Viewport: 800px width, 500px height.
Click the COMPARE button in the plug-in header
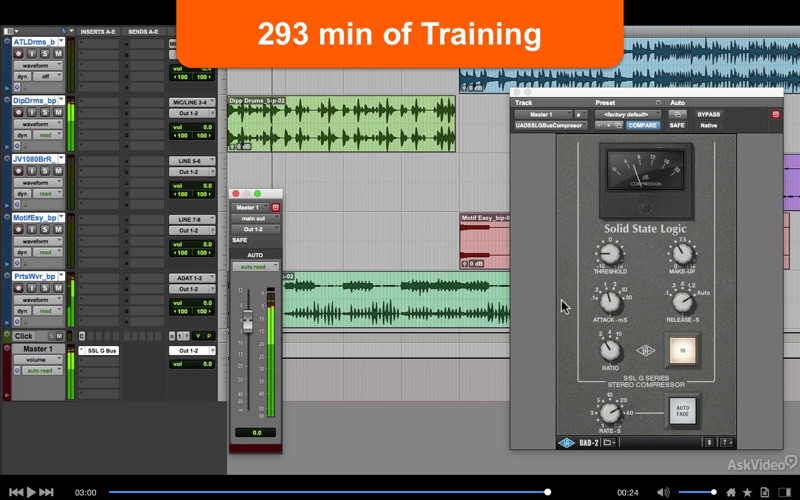tap(642, 126)
